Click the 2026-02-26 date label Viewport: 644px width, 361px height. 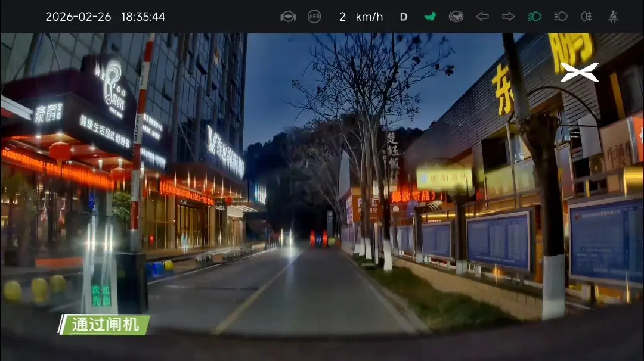point(78,17)
